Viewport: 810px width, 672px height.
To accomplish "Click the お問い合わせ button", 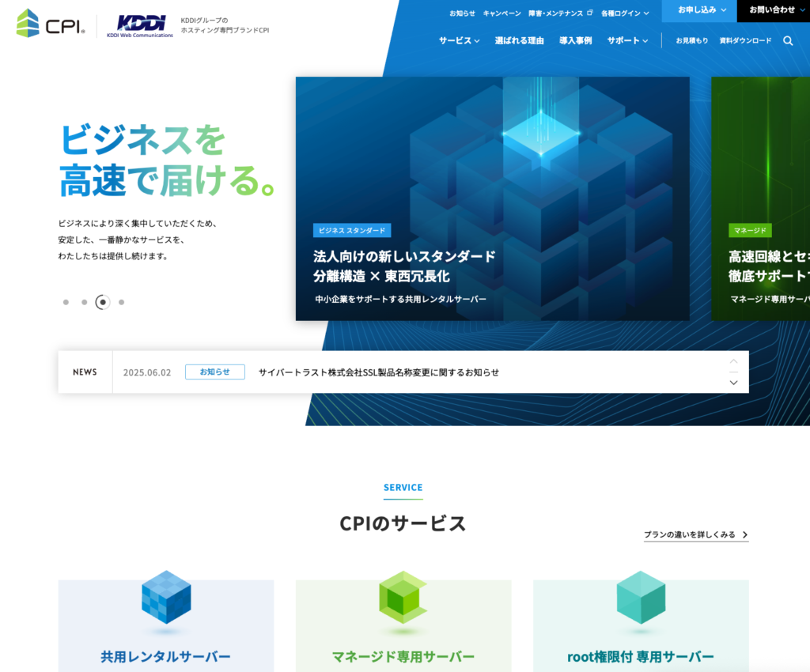I will pyautogui.click(x=772, y=10).
